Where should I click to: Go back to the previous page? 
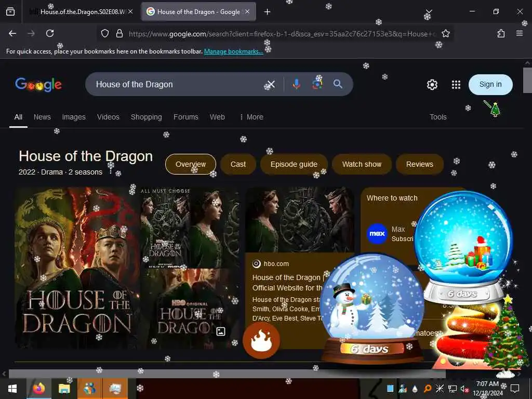click(x=12, y=33)
